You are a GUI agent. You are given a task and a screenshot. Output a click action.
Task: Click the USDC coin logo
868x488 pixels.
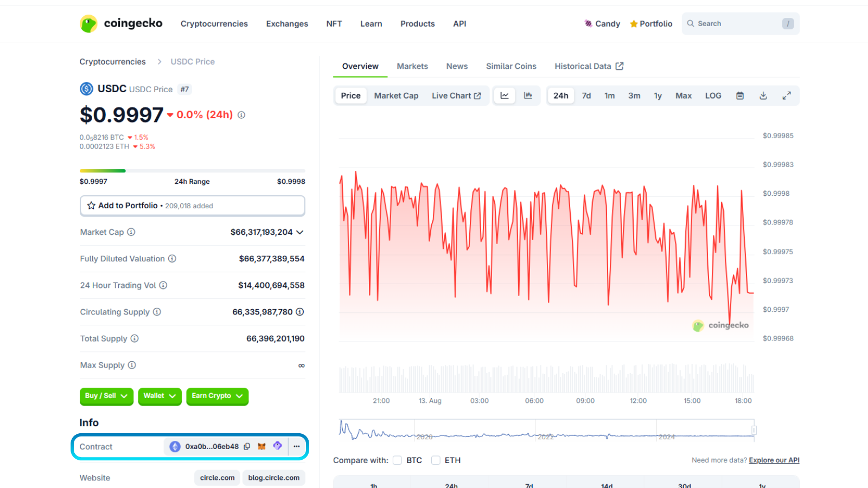click(86, 88)
